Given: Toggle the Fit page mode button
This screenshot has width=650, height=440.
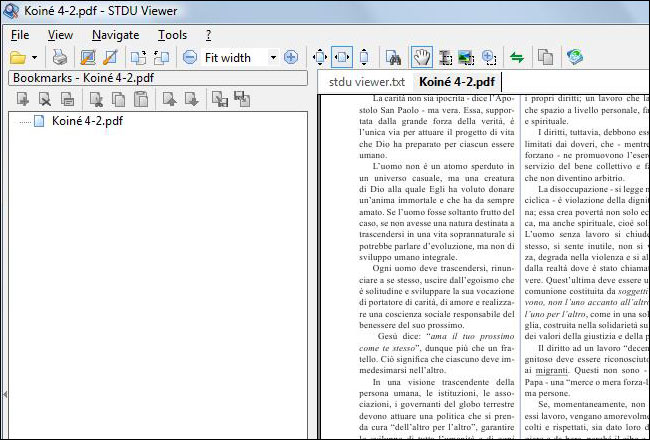Looking at the screenshot, I should pyautogui.click(x=320, y=58).
